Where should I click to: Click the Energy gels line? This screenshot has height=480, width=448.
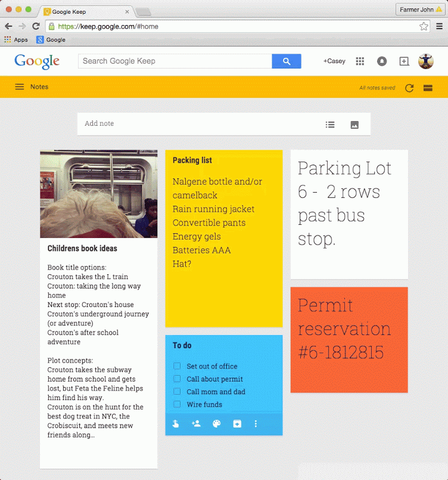pyautogui.click(x=197, y=236)
